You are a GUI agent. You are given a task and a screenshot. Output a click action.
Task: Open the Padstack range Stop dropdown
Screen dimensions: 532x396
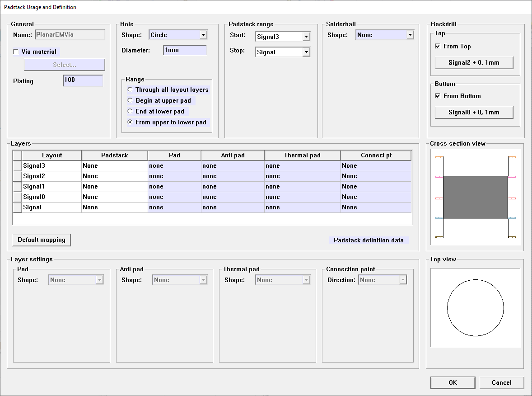[306, 52]
